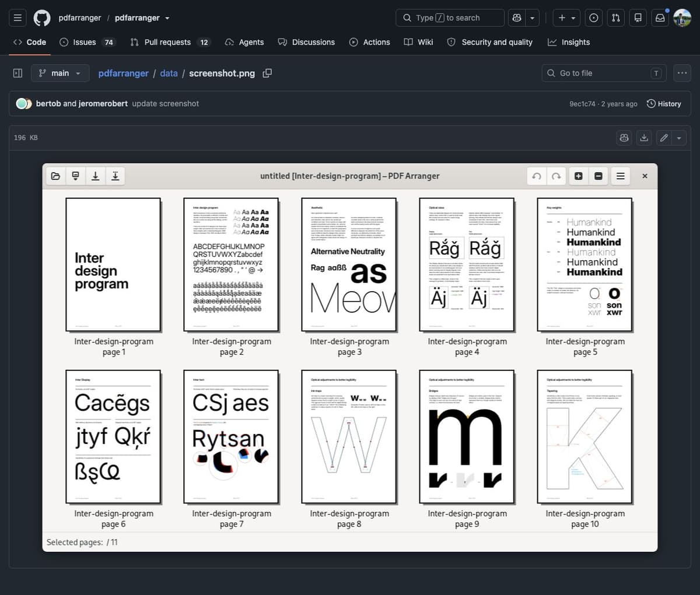
Task: Go to the pdfarranger owner link in header
Action: tap(80, 18)
